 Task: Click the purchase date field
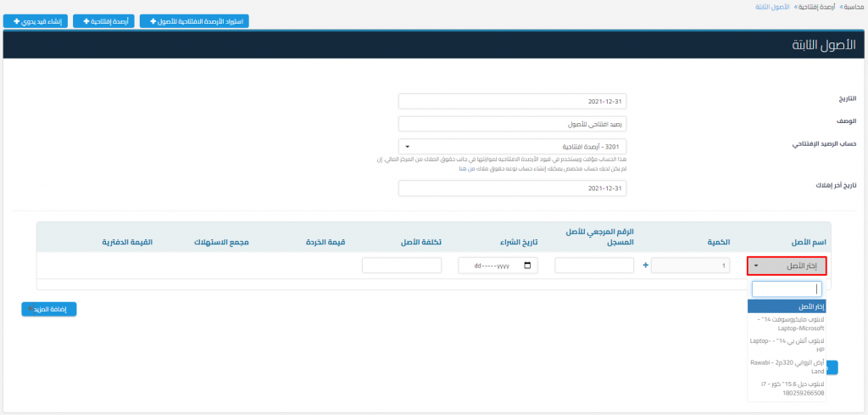[x=498, y=266]
